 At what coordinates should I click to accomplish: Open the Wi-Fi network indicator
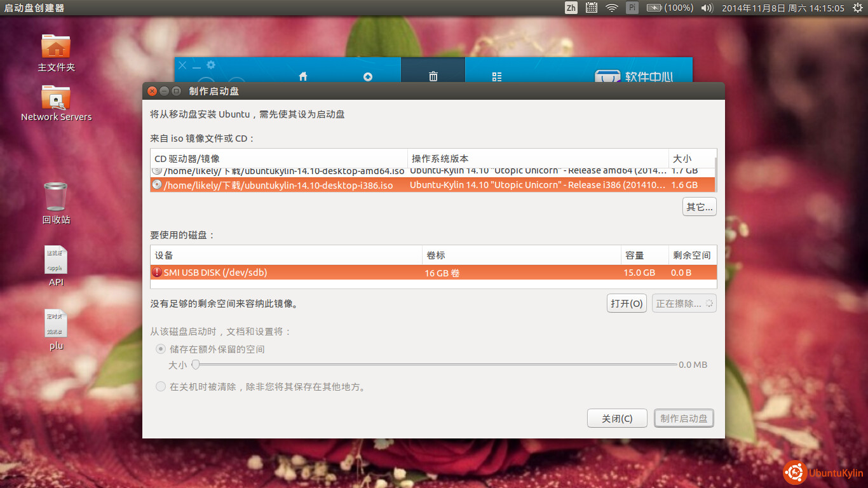point(612,8)
